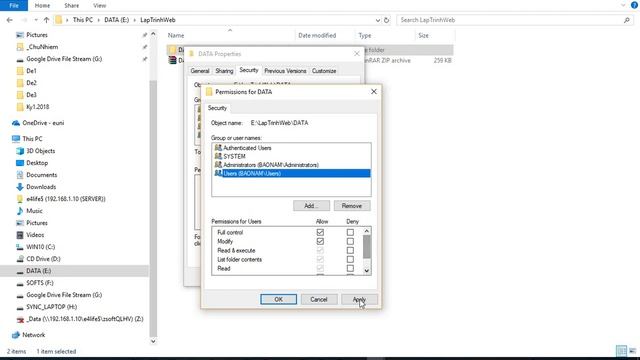
Task: Switch to Customize tab
Action: [x=324, y=71]
